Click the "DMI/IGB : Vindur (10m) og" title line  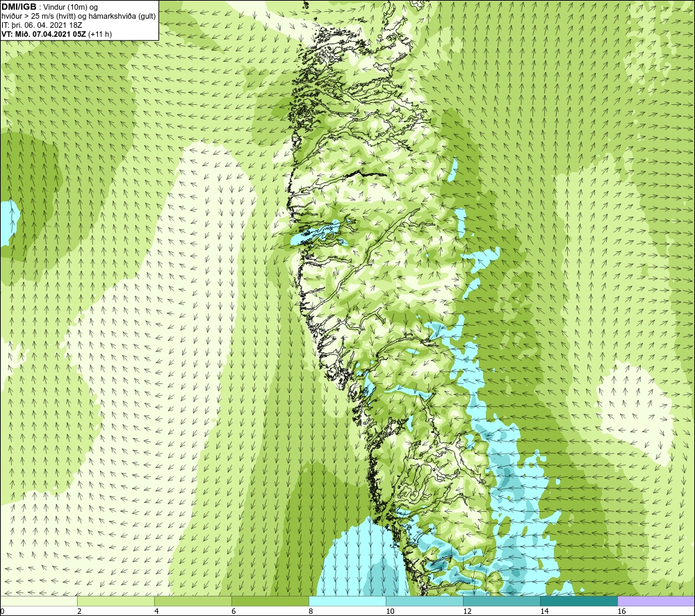click(49, 7)
